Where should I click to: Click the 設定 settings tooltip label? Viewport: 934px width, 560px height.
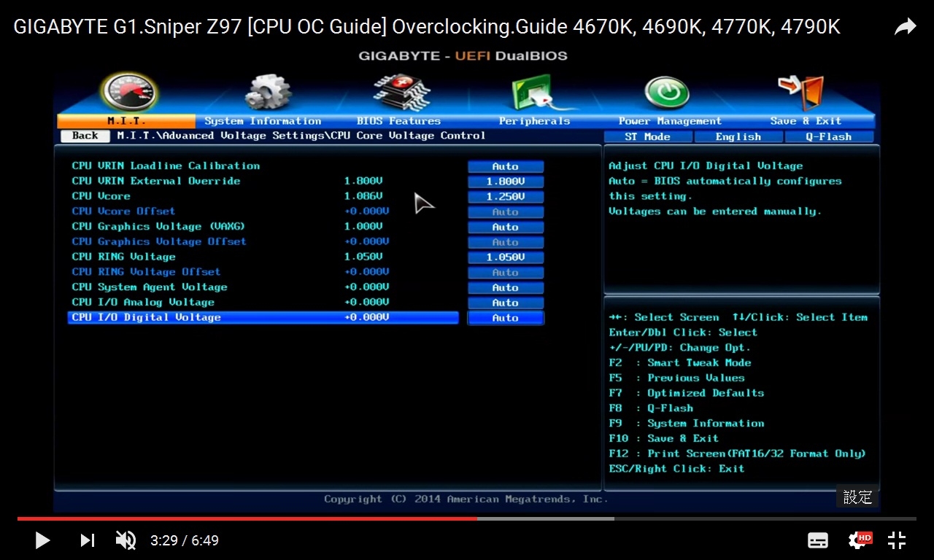(x=857, y=497)
